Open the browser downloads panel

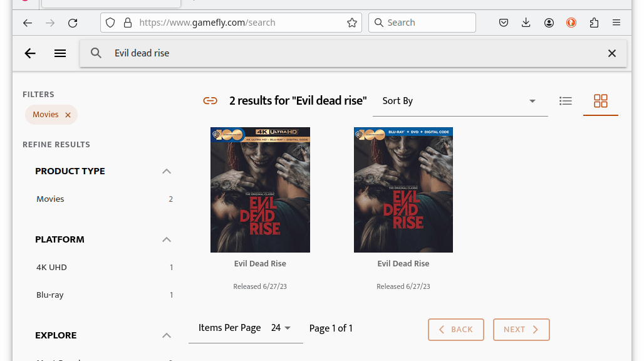click(526, 23)
